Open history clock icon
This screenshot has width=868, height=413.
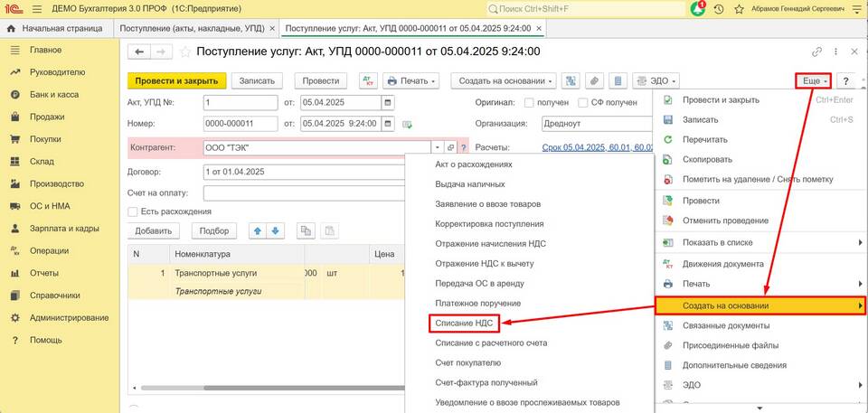pos(719,9)
